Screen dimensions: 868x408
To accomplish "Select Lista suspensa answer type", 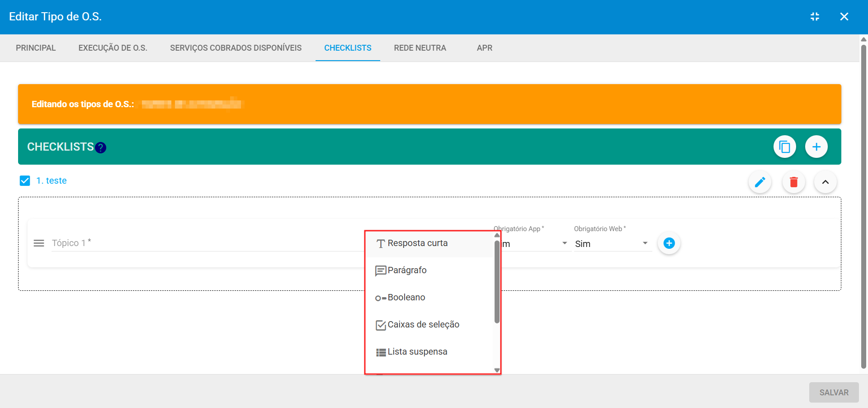I will [x=417, y=351].
